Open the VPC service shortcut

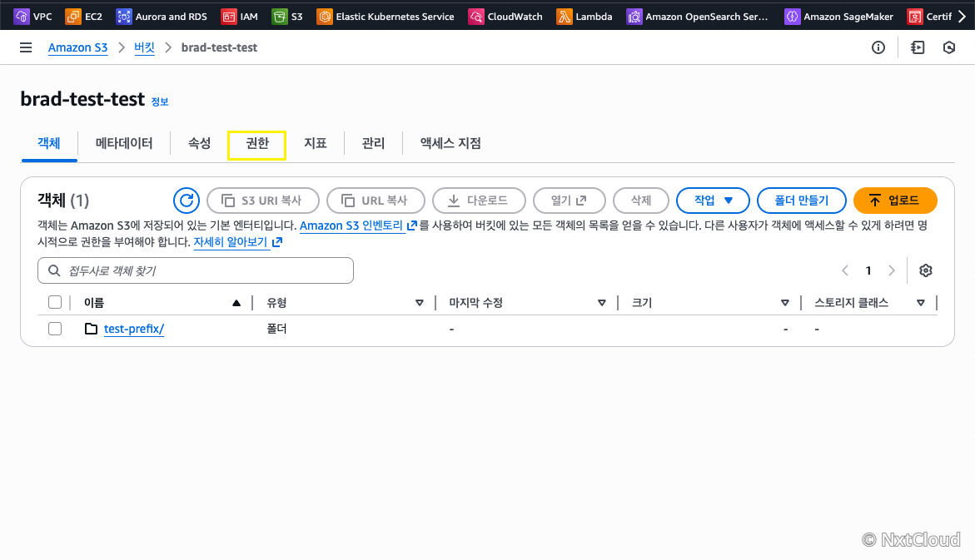(33, 16)
